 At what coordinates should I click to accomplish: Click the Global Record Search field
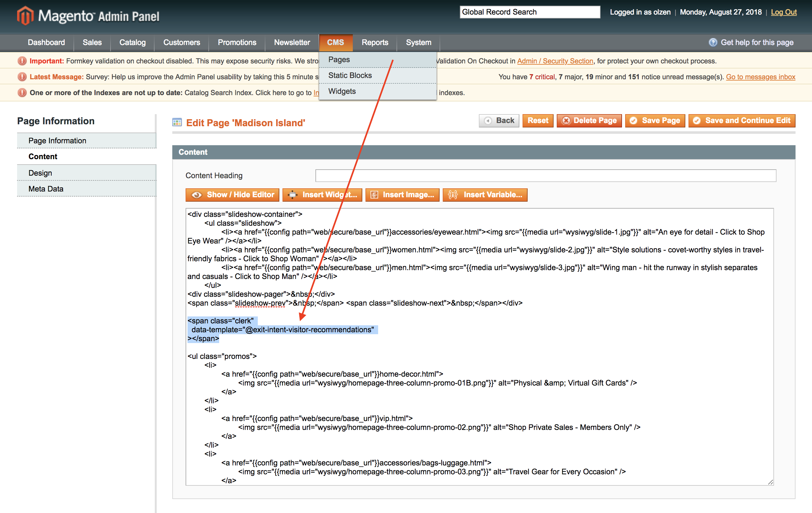tap(530, 12)
